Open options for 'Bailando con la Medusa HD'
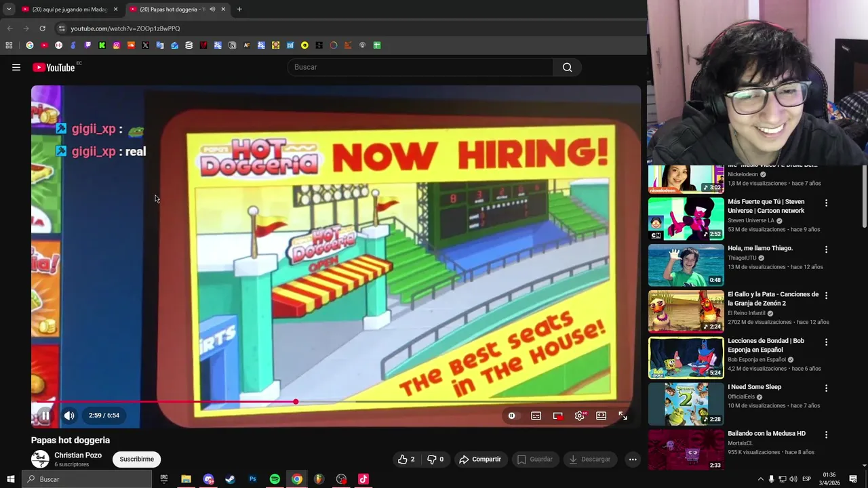The width and height of the screenshot is (868, 488). click(826, 434)
